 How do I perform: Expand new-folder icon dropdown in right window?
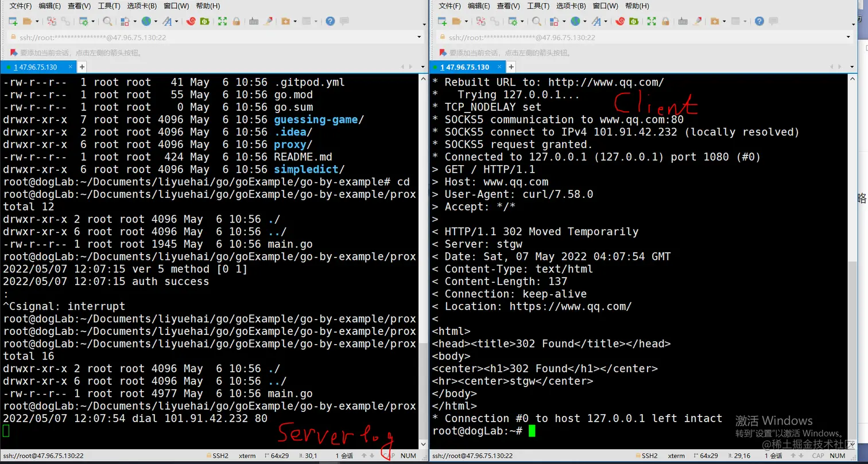click(724, 21)
